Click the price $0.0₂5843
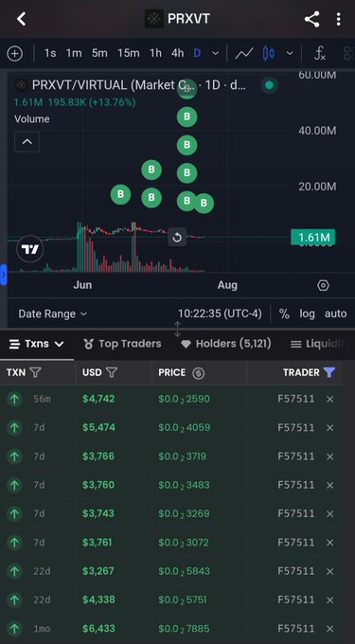Screen dimensions: 355x644 (x=185, y=571)
